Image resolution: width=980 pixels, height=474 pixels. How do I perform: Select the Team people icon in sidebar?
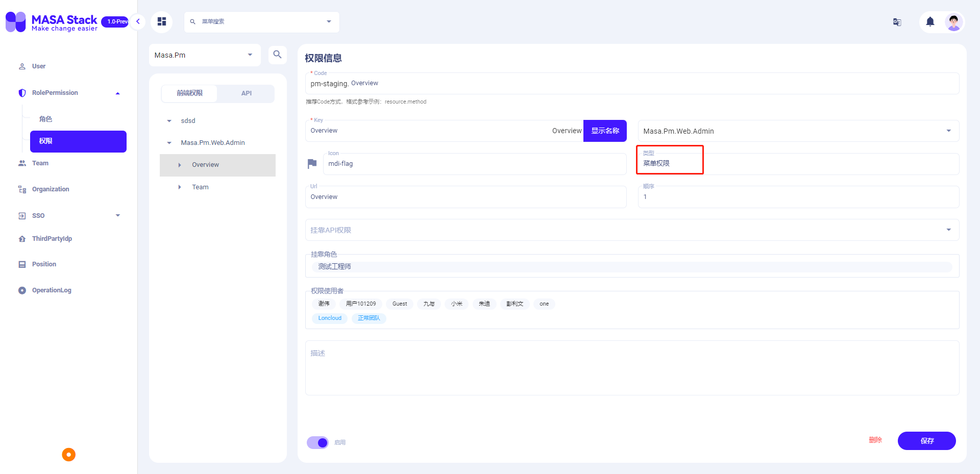coord(21,163)
